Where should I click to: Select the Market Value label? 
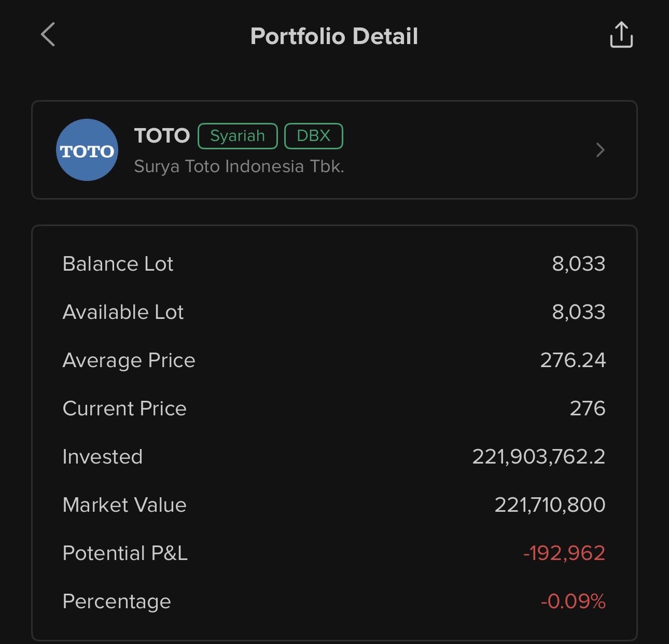124,505
